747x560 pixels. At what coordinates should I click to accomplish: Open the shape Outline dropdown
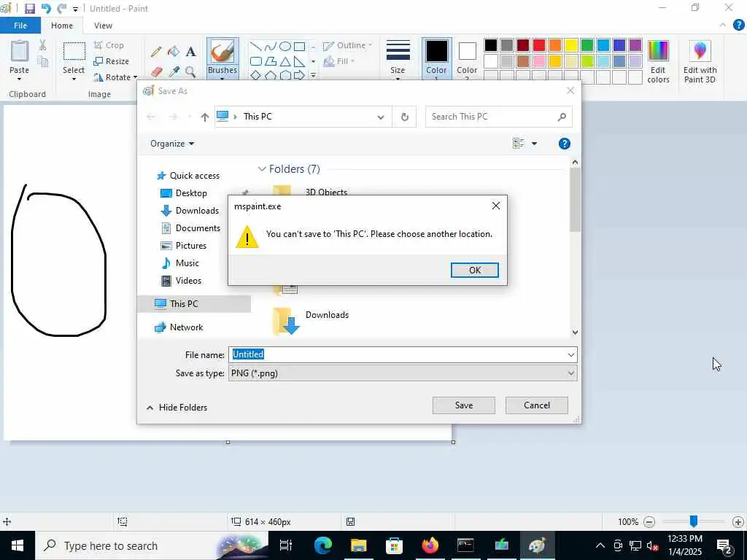[x=348, y=46]
